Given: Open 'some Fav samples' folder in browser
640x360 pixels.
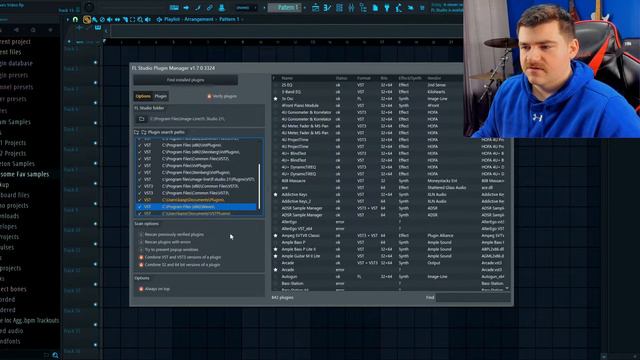Looking at the screenshot, I should click(24, 174).
